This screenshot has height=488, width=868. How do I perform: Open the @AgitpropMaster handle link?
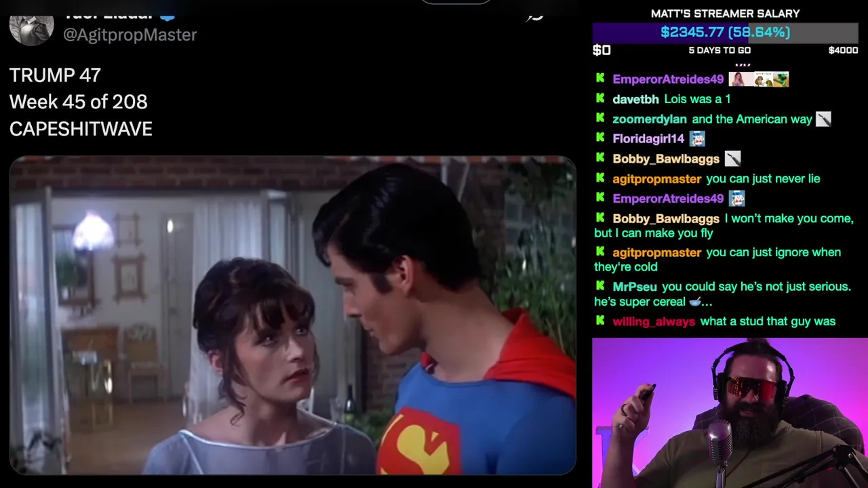(x=130, y=35)
